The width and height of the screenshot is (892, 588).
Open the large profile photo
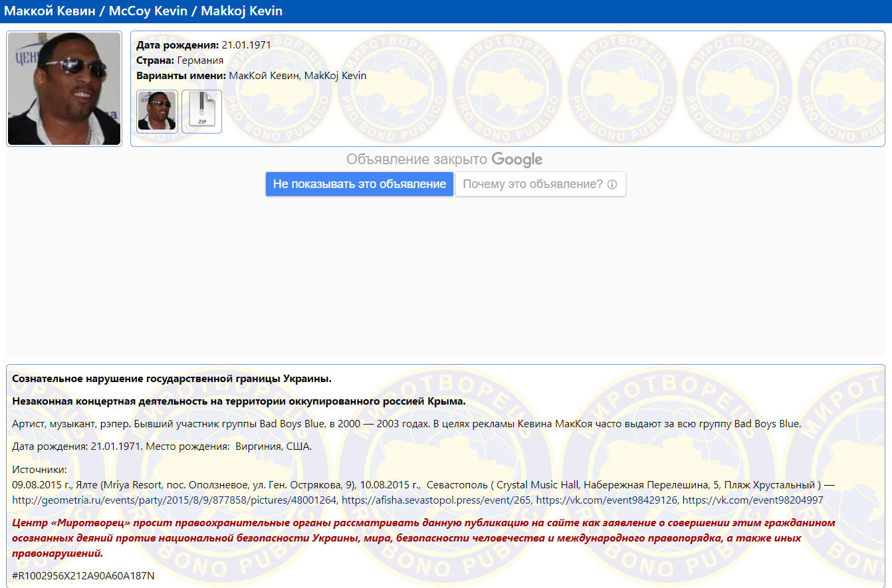[64, 88]
